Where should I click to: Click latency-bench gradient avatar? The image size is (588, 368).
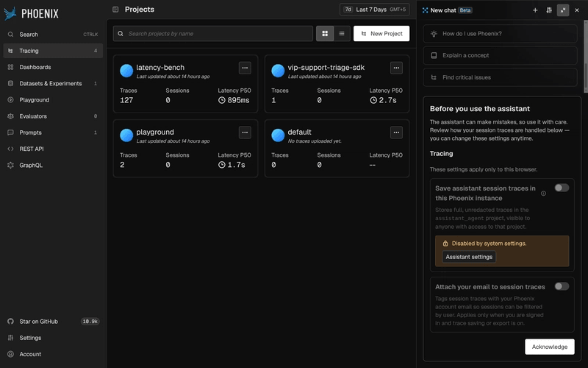click(x=126, y=71)
